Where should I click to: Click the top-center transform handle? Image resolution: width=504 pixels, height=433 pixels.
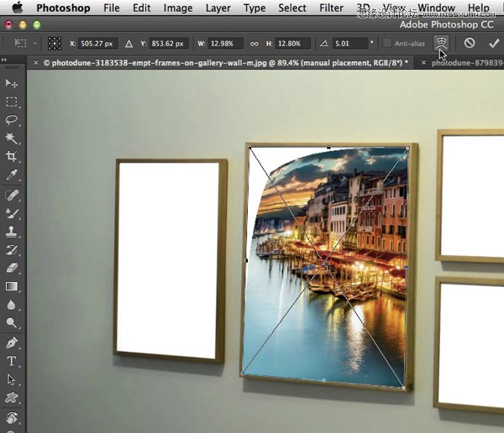328,148
